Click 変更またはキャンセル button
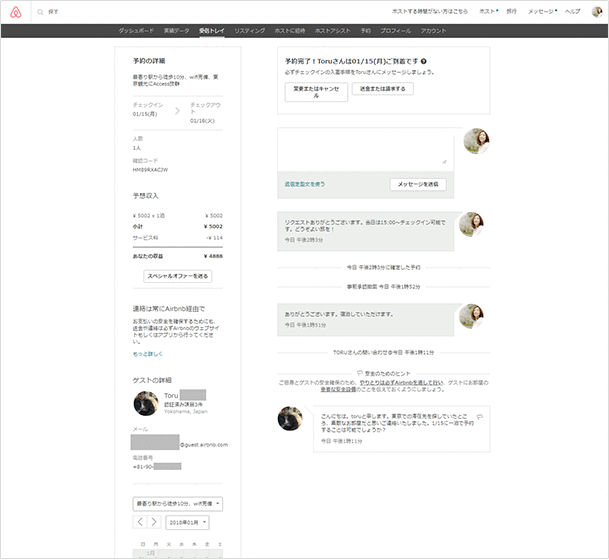Screen dimensions: 609x560 [x=316, y=92]
